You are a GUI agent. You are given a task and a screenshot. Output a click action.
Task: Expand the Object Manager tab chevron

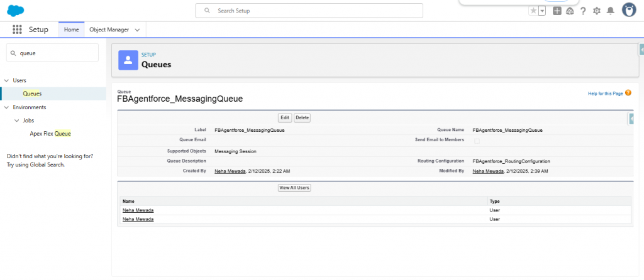click(x=137, y=30)
